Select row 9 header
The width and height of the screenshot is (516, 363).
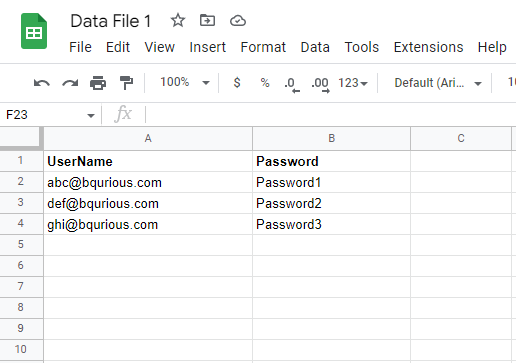21,329
